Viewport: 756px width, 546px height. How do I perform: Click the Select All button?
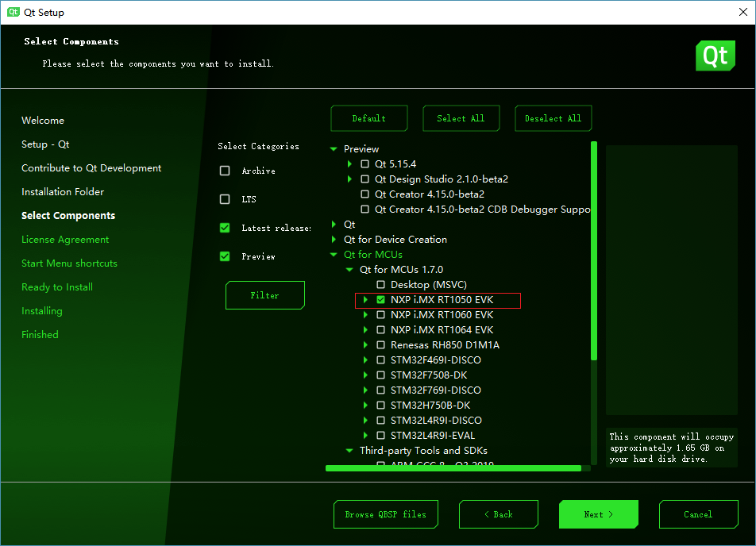pyautogui.click(x=461, y=118)
